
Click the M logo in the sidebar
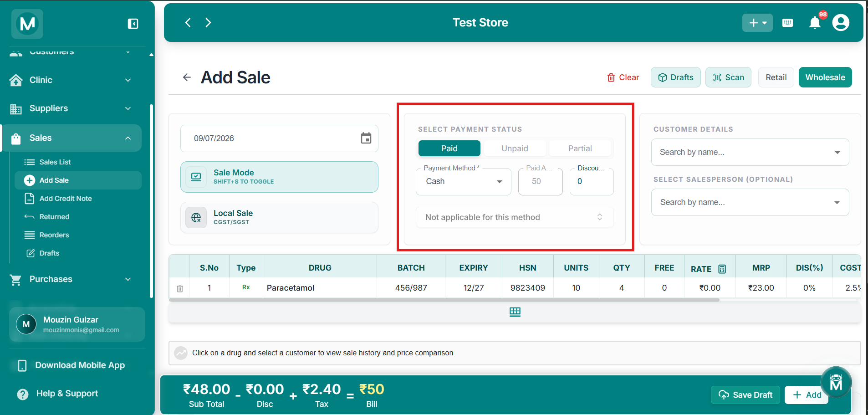(x=27, y=24)
